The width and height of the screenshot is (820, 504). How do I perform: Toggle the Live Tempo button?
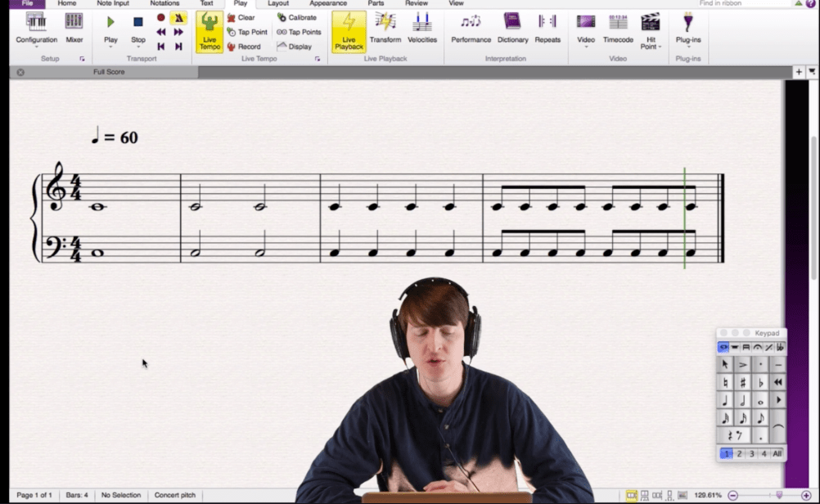[210, 32]
